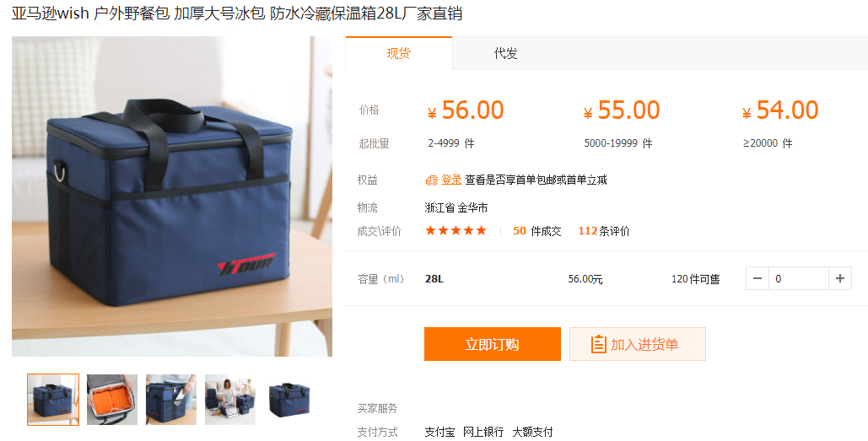Click the 28L capacity option
The height and width of the screenshot is (441, 868).
[x=434, y=279]
